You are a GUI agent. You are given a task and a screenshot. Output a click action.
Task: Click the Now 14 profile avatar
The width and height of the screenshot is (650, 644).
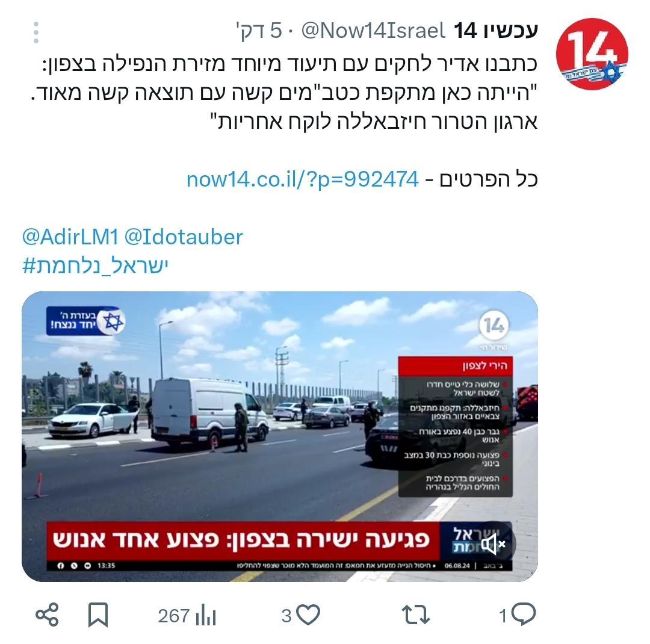pos(592,54)
